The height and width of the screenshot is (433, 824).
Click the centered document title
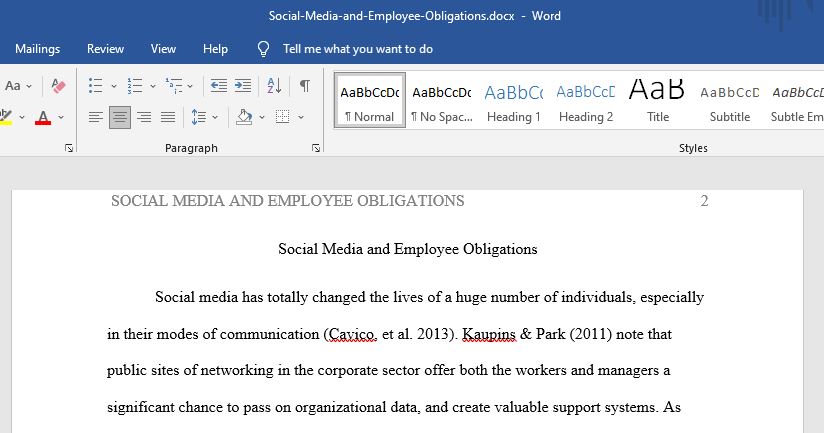click(x=408, y=249)
